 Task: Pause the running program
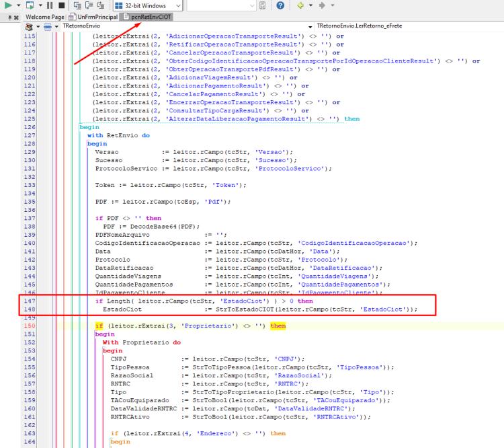50,5
